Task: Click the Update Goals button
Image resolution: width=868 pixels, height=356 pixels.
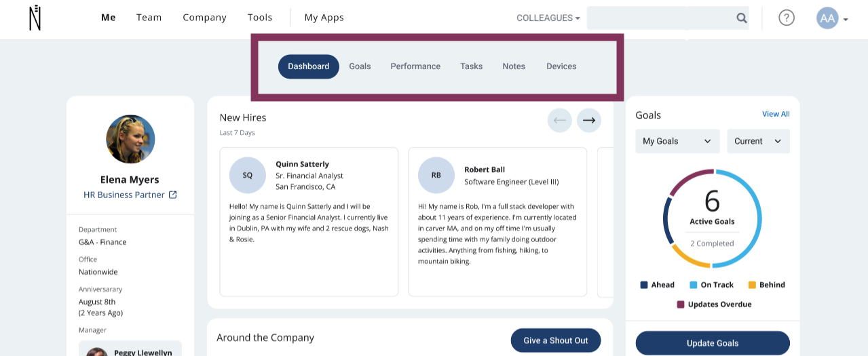Action: coord(713,343)
